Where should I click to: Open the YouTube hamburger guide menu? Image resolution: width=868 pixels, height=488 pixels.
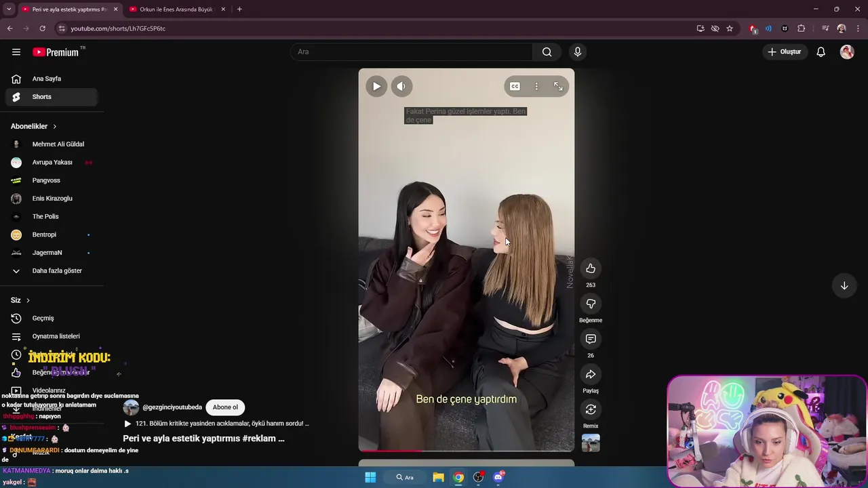coord(16,52)
